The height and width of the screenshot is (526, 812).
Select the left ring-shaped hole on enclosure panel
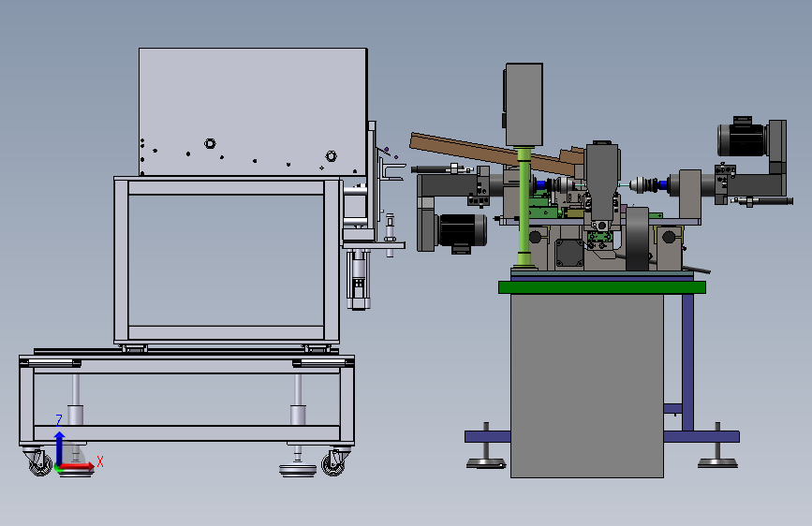point(210,143)
